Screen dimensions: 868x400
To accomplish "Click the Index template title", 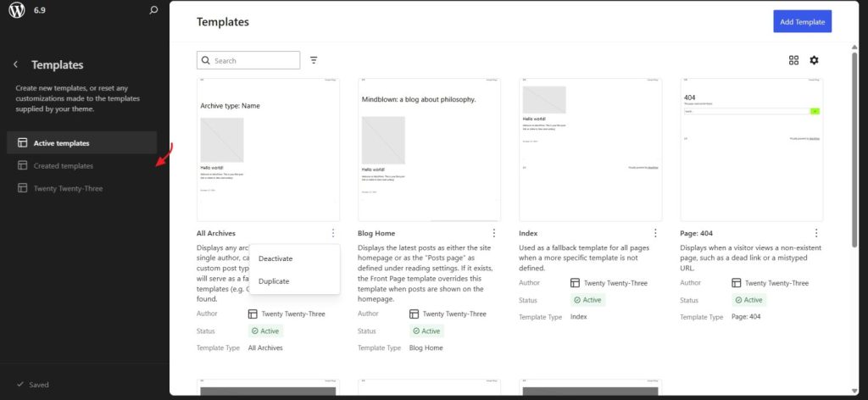I will point(528,233).
